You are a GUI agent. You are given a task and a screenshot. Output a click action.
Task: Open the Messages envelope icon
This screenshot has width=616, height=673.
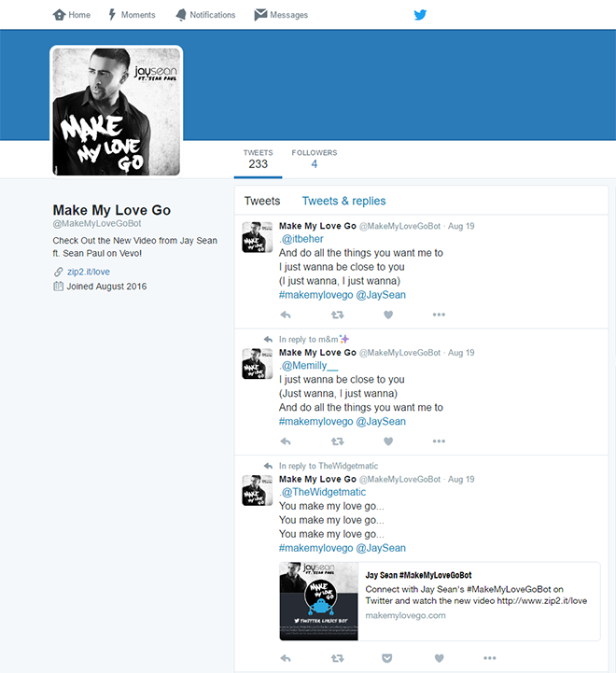pyautogui.click(x=260, y=15)
